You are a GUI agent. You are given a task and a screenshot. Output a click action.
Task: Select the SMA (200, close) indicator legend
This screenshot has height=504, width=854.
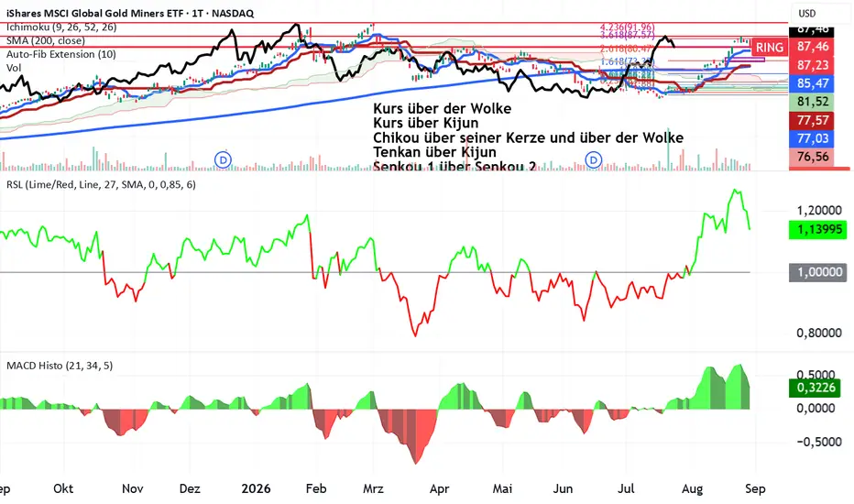(x=46, y=41)
